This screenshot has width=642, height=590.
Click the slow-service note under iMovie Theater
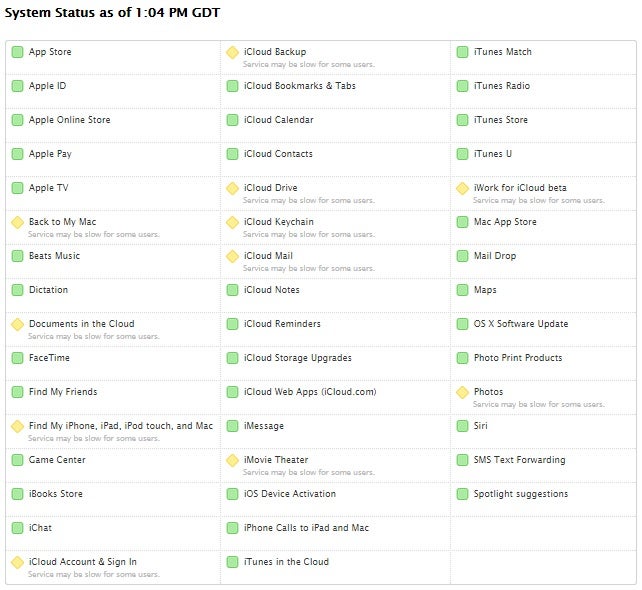click(309, 472)
